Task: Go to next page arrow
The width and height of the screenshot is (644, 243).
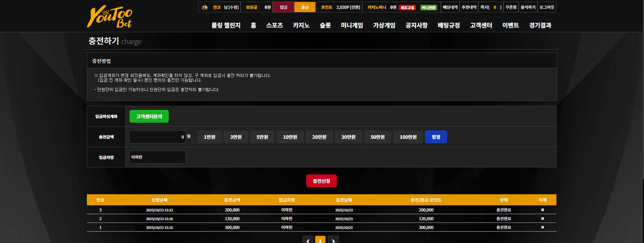Action: (333, 240)
